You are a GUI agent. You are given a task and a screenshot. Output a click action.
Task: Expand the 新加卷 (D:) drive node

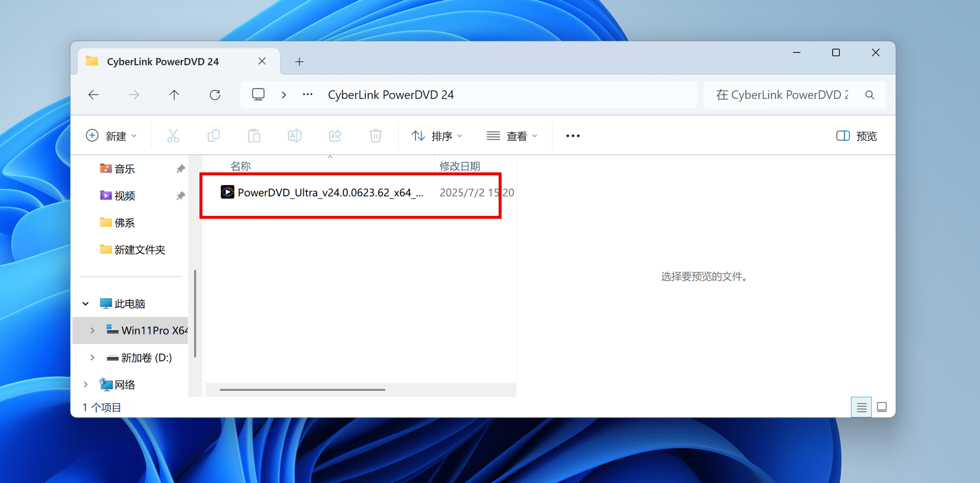(x=92, y=357)
